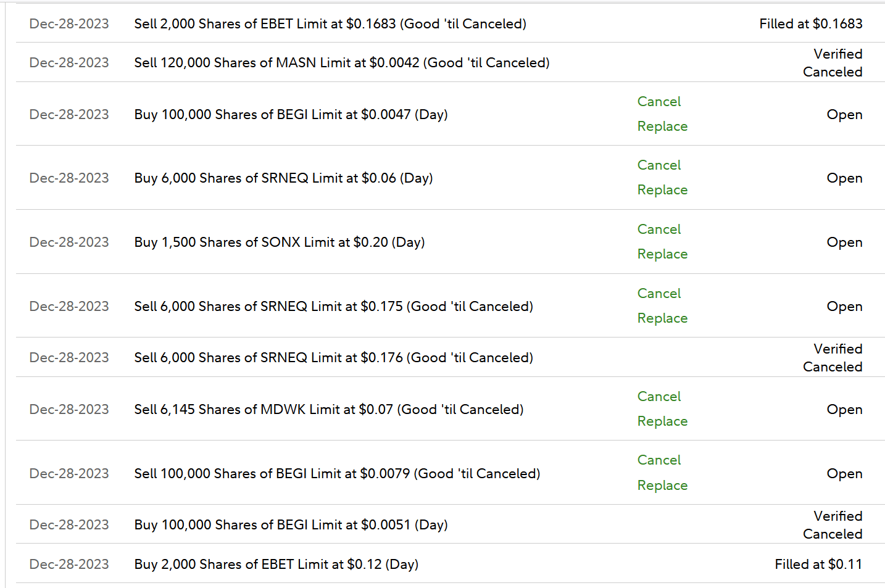Cancel the SONX buy order
The image size is (885, 588).
point(659,230)
